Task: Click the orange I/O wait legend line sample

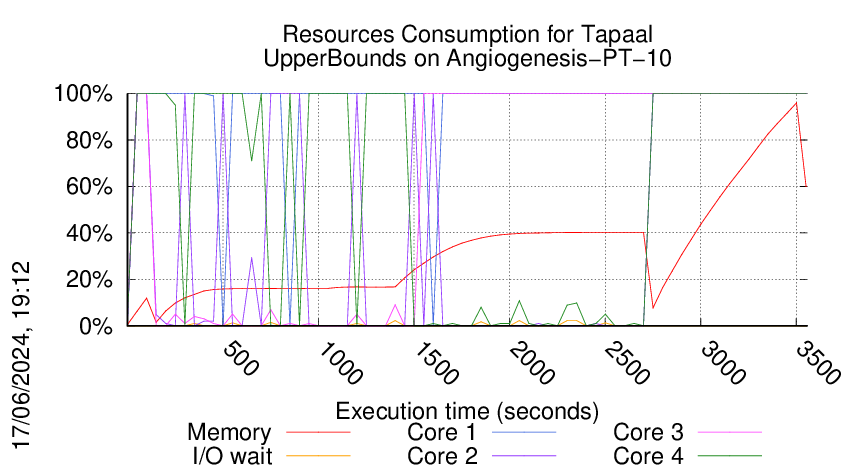Action: tap(318, 456)
